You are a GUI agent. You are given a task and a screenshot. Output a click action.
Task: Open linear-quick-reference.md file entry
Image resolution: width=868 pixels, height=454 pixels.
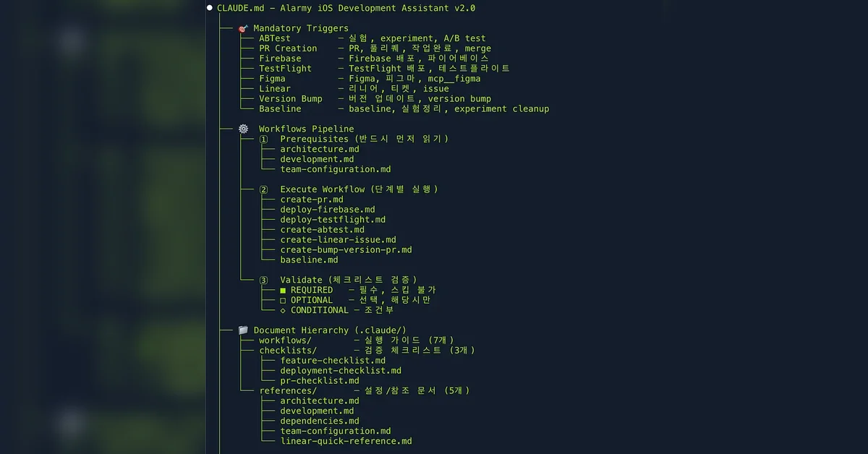346,441
